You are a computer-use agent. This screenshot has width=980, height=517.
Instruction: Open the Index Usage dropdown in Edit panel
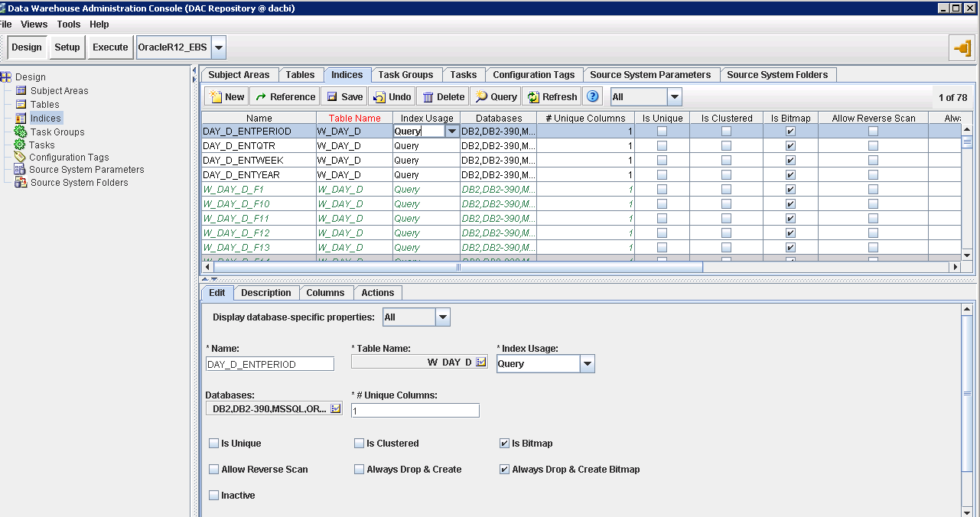(x=586, y=364)
